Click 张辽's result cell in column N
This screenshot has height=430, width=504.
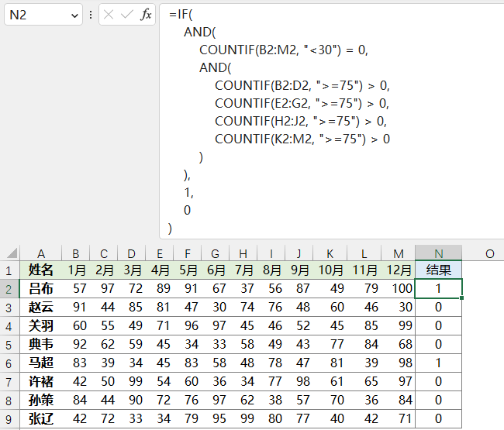coord(438,419)
